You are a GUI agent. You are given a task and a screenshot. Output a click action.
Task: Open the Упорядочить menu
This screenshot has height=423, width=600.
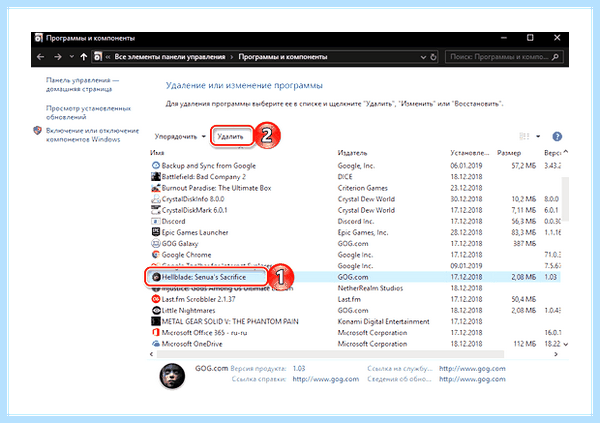180,137
